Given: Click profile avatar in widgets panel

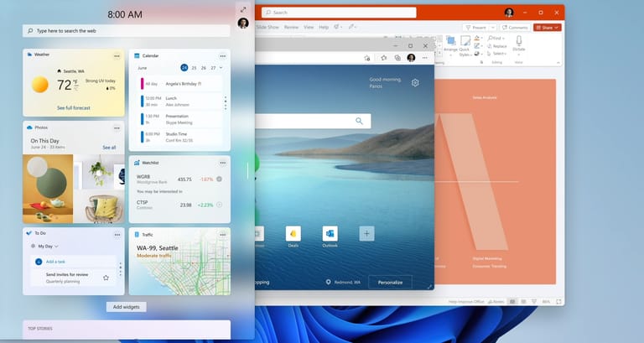Looking at the screenshot, I should point(243,23).
